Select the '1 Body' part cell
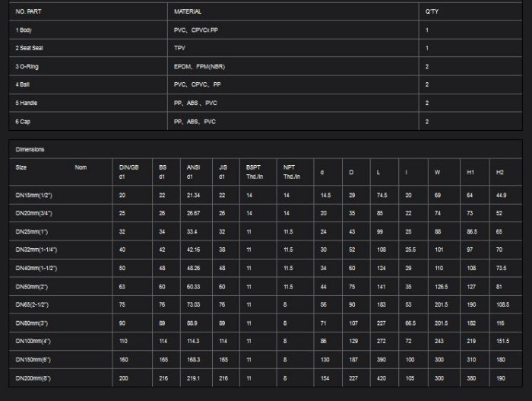The image size is (532, 401). click(27, 30)
